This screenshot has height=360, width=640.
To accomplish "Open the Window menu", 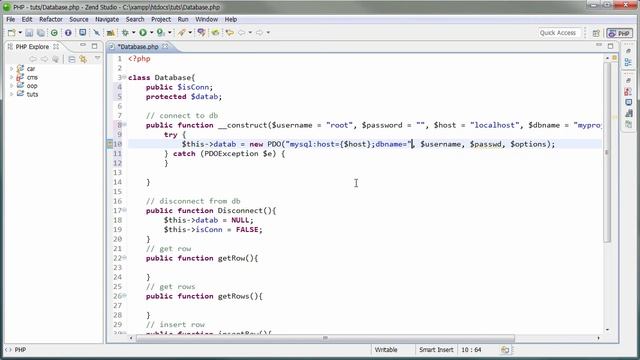I will coord(207,19).
